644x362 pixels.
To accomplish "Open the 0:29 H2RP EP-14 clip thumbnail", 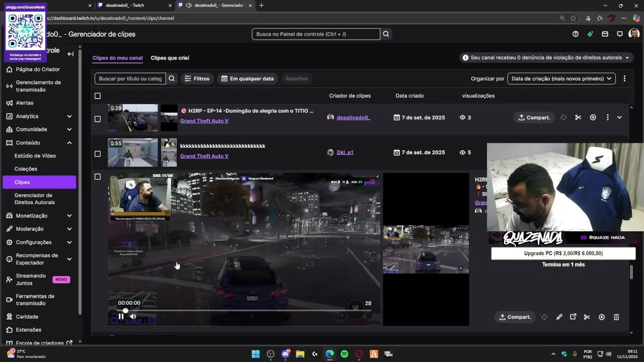I will pyautogui.click(x=133, y=118).
